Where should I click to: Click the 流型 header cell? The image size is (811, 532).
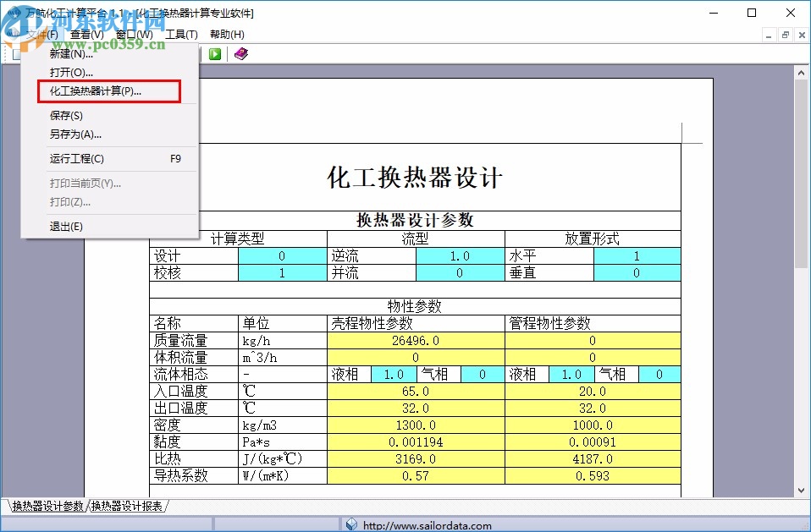(416, 239)
